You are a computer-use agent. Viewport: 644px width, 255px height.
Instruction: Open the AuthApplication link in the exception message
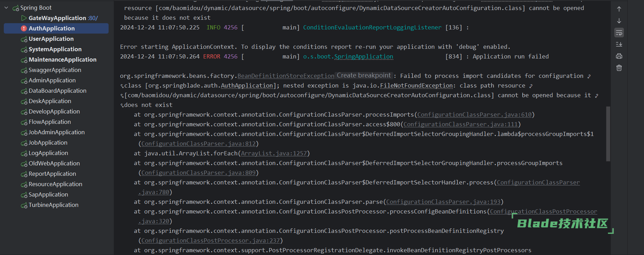247,85
